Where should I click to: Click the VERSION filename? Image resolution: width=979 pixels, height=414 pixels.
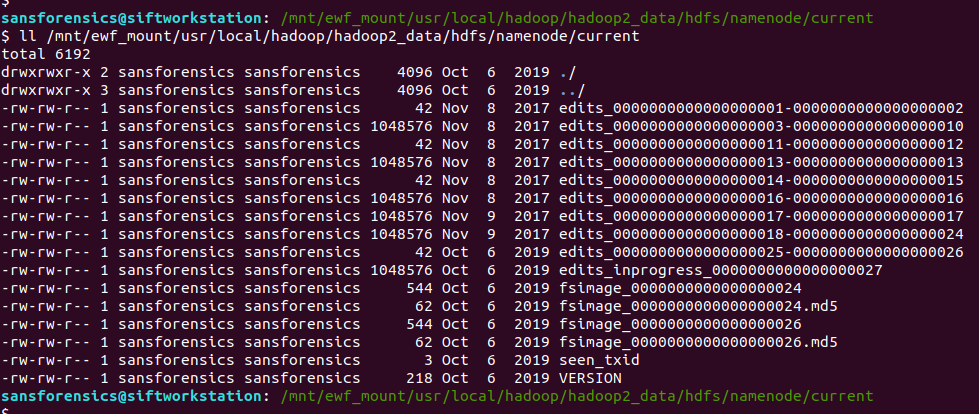pyautogui.click(x=591, y=378)
